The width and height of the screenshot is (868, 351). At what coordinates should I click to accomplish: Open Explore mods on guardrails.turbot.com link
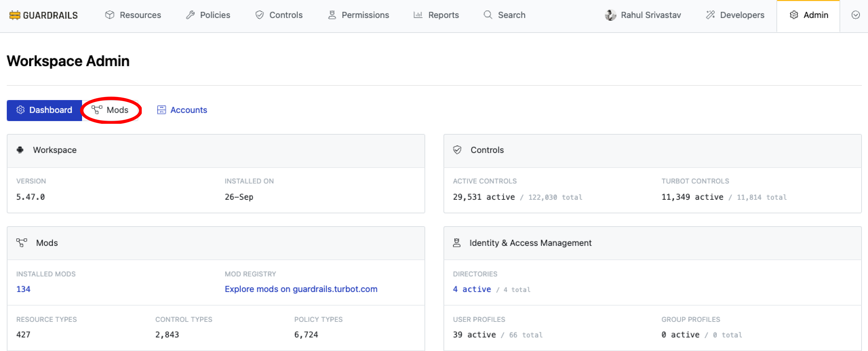tap(301, 289)
